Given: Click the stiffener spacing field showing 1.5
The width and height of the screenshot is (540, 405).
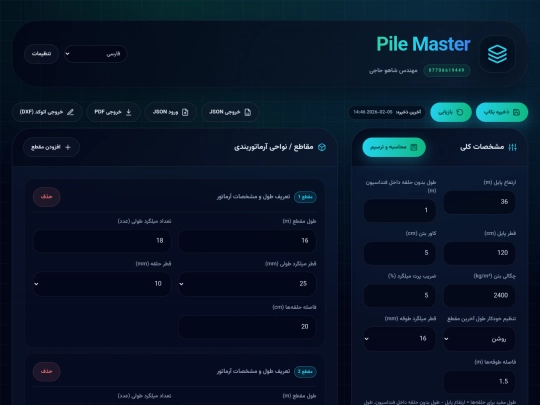Looking at the screenshot, I should (479, 382).
